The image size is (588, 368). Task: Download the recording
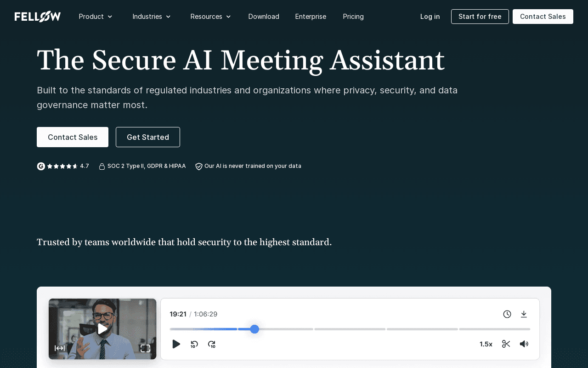pyautogui.click(x=524, y=314)
